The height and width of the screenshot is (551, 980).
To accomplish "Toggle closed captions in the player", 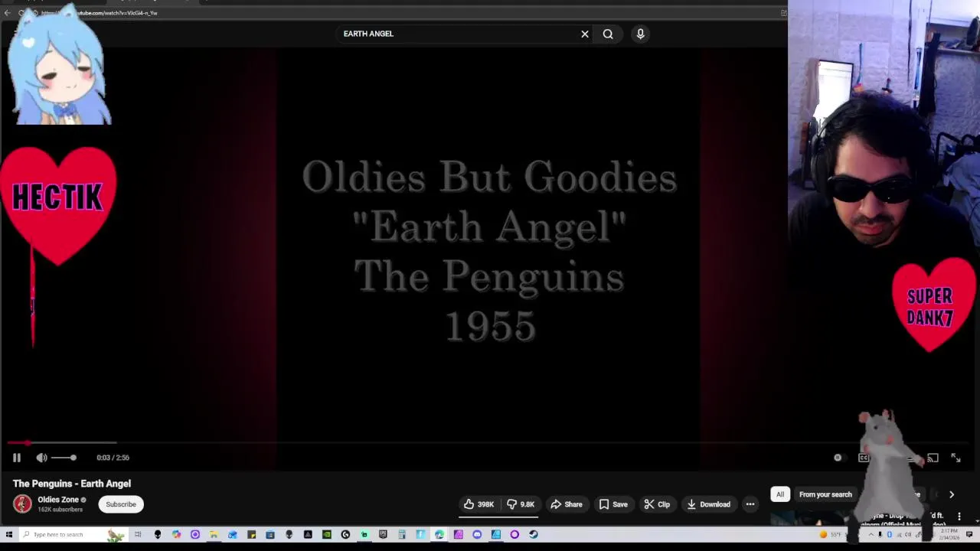I will pos(864,458).
